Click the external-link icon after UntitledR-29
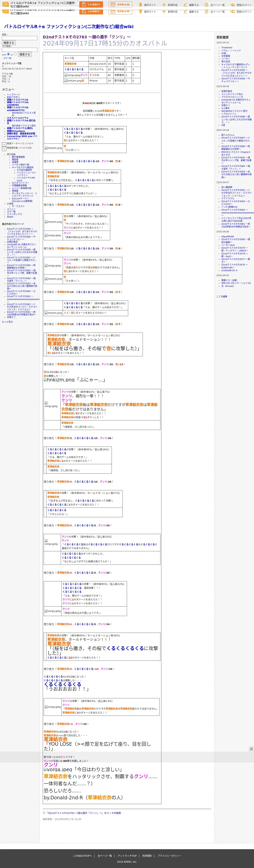This screenshot has width=254, height=868. point(236,270)
